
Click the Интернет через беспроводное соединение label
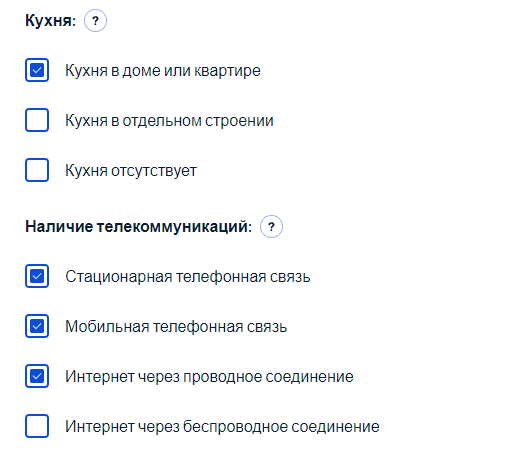222,426
